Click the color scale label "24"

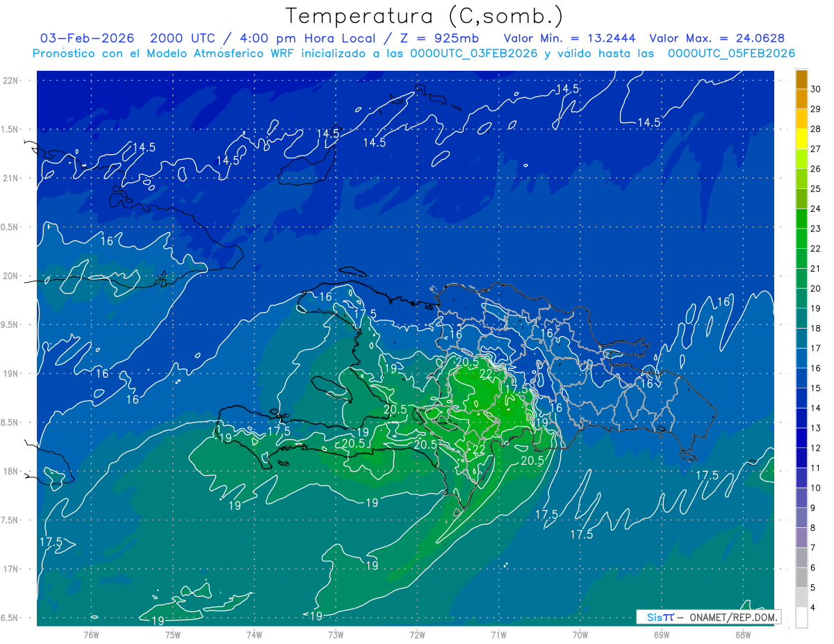816,208
